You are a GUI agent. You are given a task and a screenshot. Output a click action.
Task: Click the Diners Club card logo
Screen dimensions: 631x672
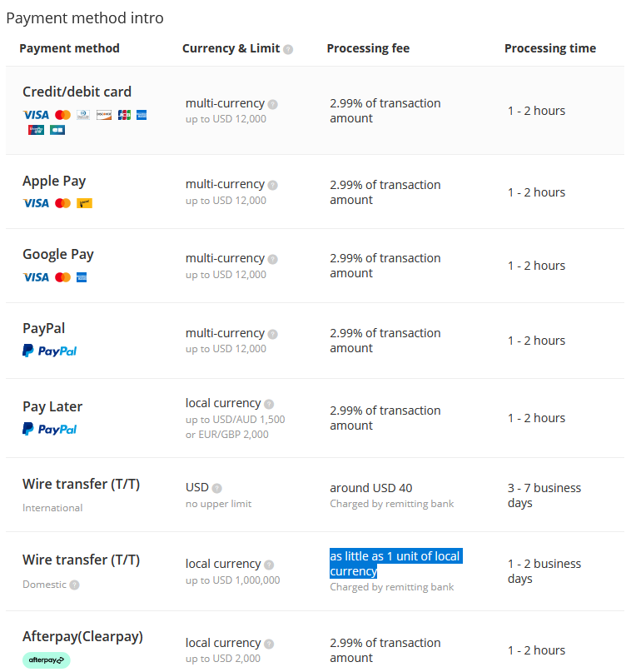click(83, 115)
